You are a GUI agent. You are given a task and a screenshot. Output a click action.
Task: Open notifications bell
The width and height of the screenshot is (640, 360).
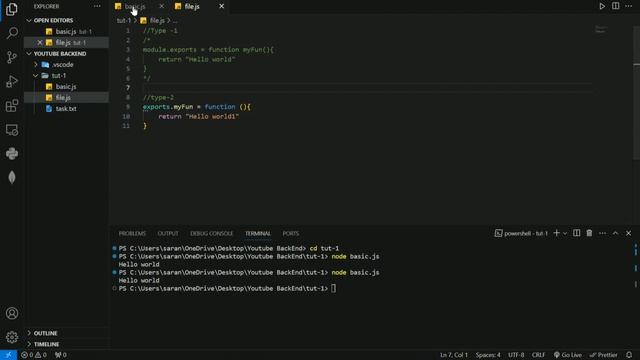629,355
